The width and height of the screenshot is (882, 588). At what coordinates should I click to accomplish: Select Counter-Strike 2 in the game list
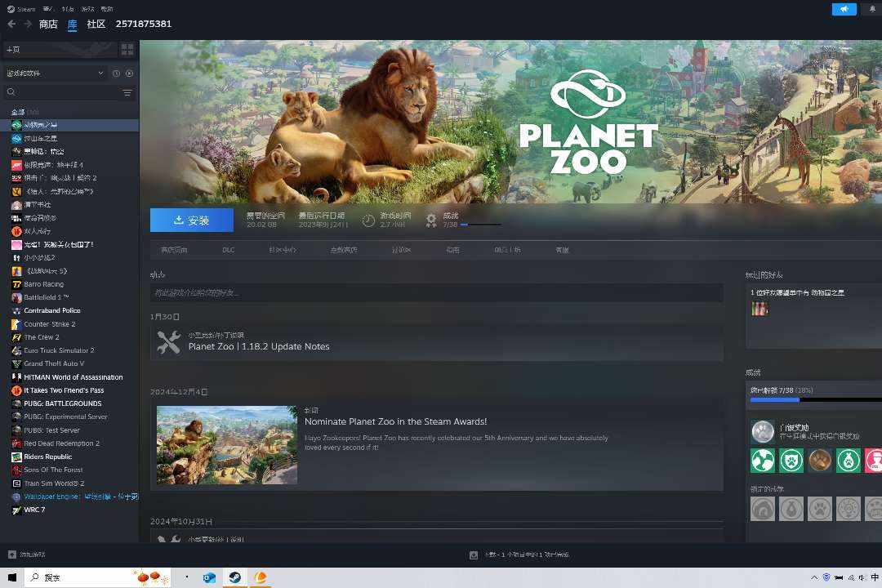pyautogui.click(x=50, y=324)
